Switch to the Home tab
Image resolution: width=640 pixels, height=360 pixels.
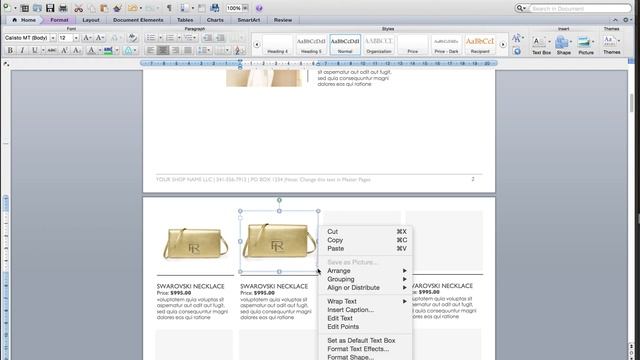24,20
